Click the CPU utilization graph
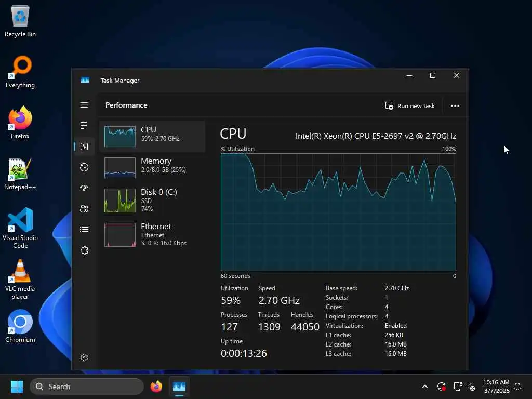 338,212
